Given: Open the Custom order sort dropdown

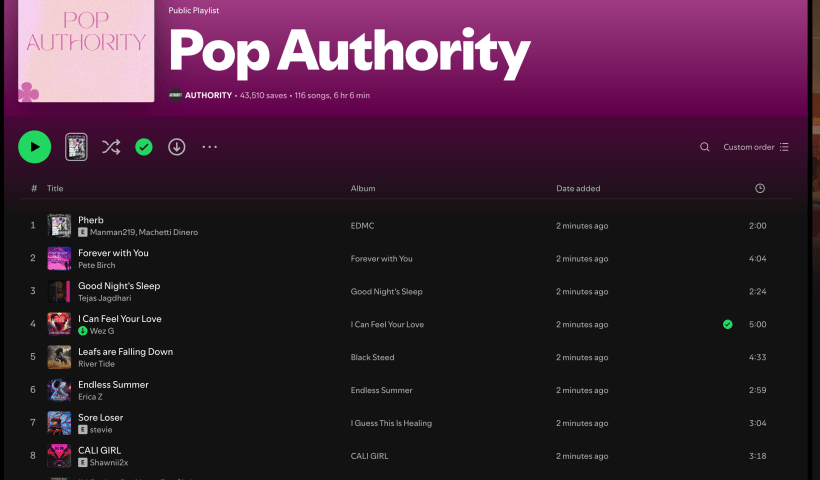Looking at the screenshot, I should (x=756, y=147).
